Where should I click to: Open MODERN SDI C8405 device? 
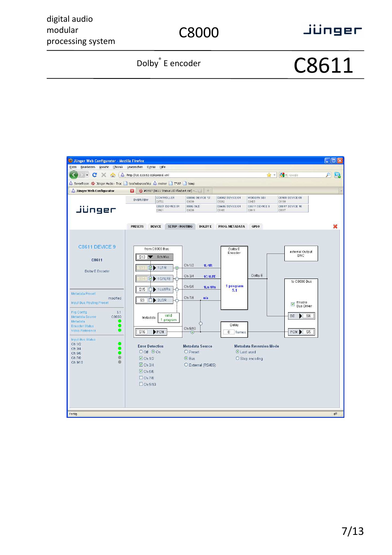tap(262, 200)
